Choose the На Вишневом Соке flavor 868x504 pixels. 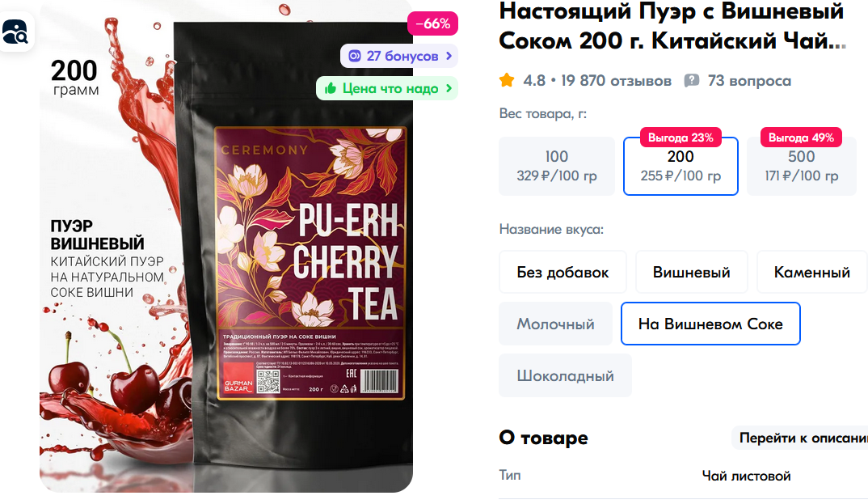[710, 324]
